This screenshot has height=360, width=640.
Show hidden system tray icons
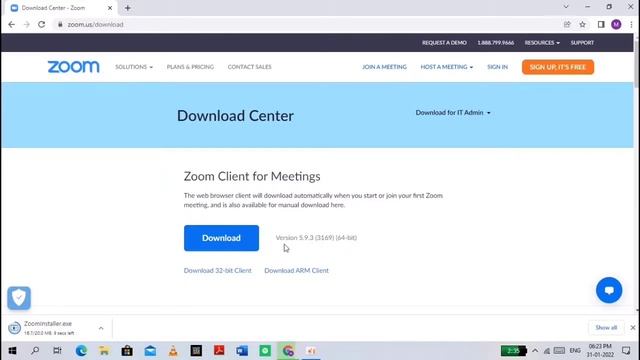coord(535,351)
